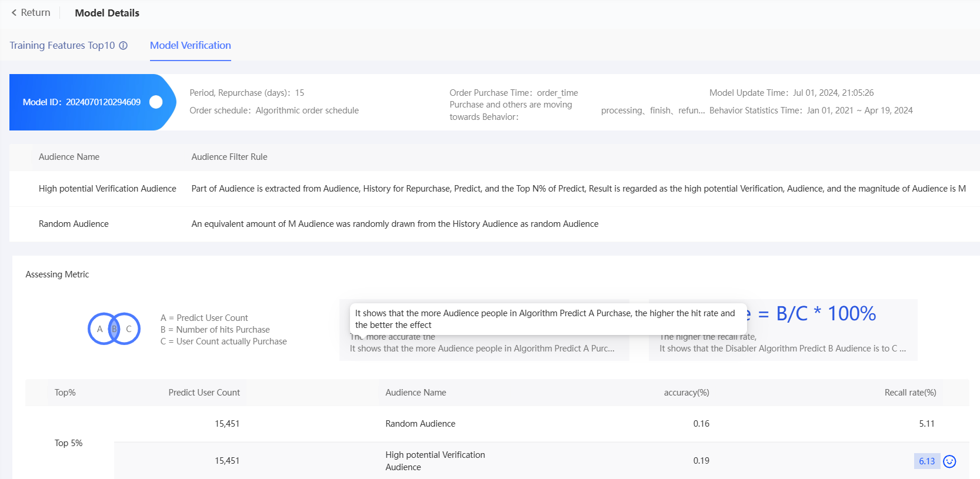The width and height of the screenshot is (980, 479).
Task: Click the 'Top 5%' row label
Action: 69,443
